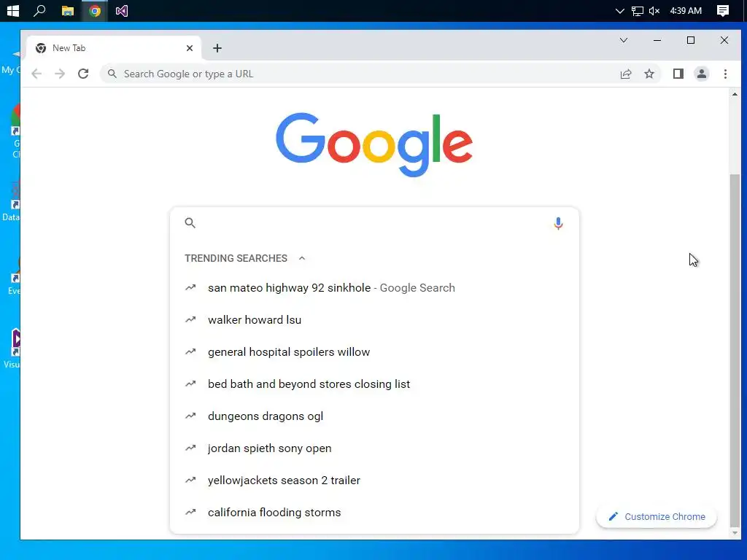Screen dimensions: 747x560
Task: Collapse the Trending Searches list
Action: pos(302,258)
